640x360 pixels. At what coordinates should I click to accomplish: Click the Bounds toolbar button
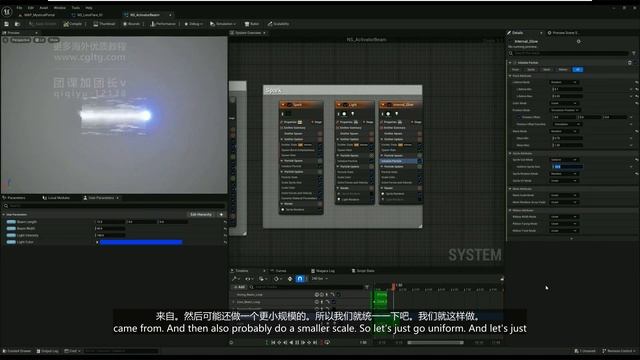point(131,24)
